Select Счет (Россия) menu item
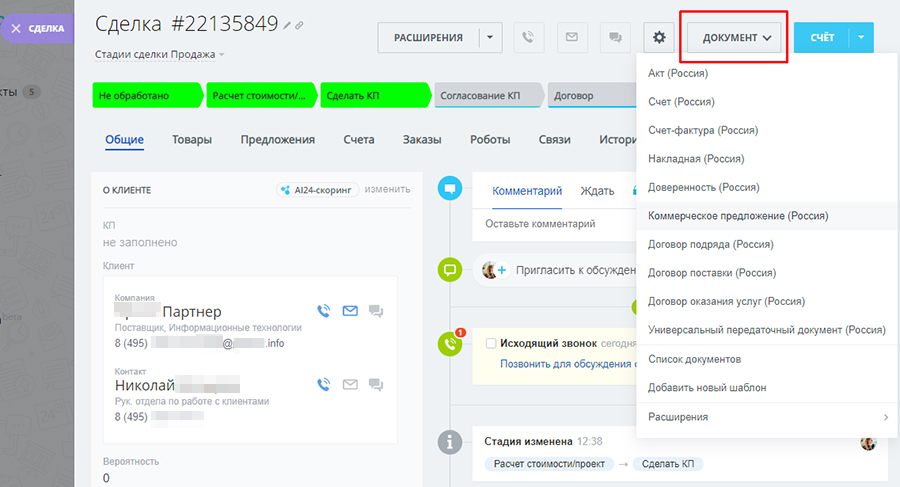This screenshot has width=900, height=487. click(767, 102)
